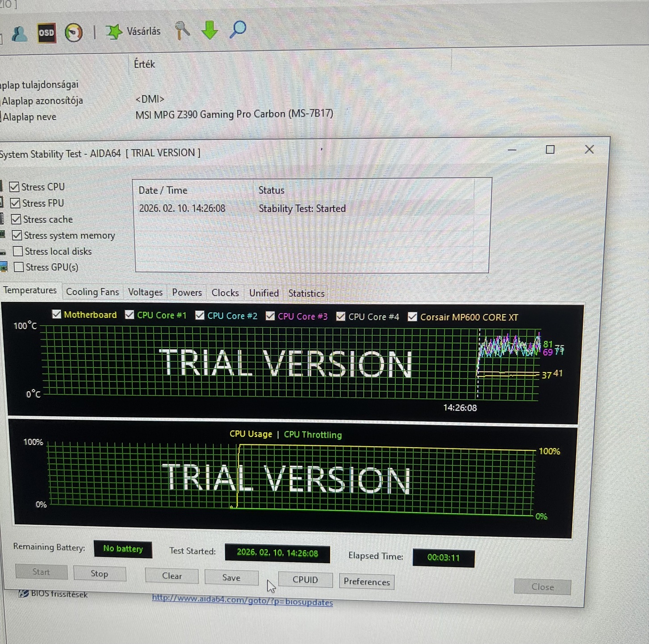Image resolution: width=649 pixels, height=644 pixels.
Task: Select the Temperatures tab
Action: pyautogui.click(x=30, y=290)
